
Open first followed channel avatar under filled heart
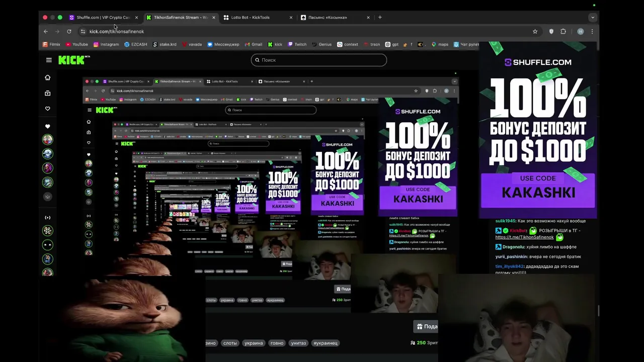[48, 139]
